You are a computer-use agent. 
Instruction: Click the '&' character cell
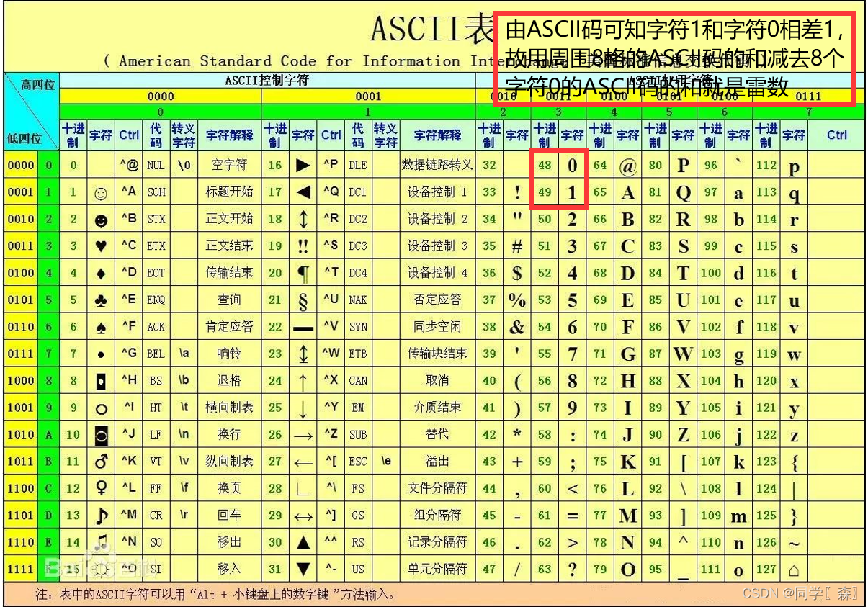[517, 328]
